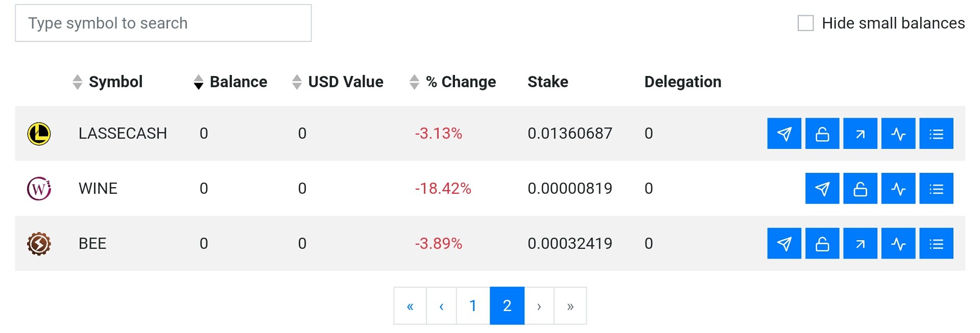
Task: Click the WINE token logo
Action: 39,189
